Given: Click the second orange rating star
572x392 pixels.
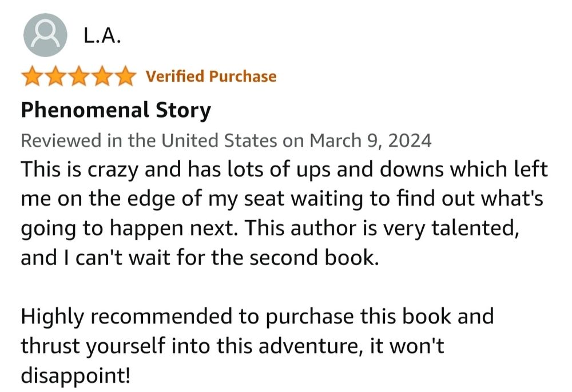Looking at the screenshot, I should click(55, 76).
